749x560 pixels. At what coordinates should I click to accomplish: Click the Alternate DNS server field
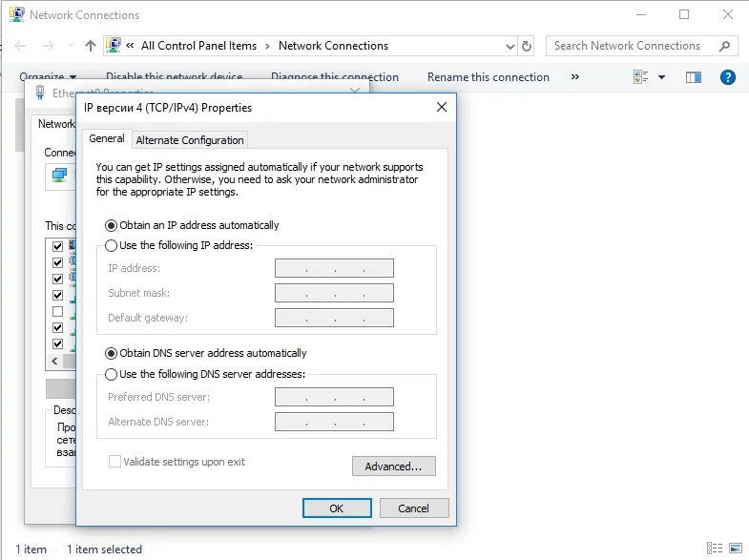pyautogui.click(x=334, y=422)
